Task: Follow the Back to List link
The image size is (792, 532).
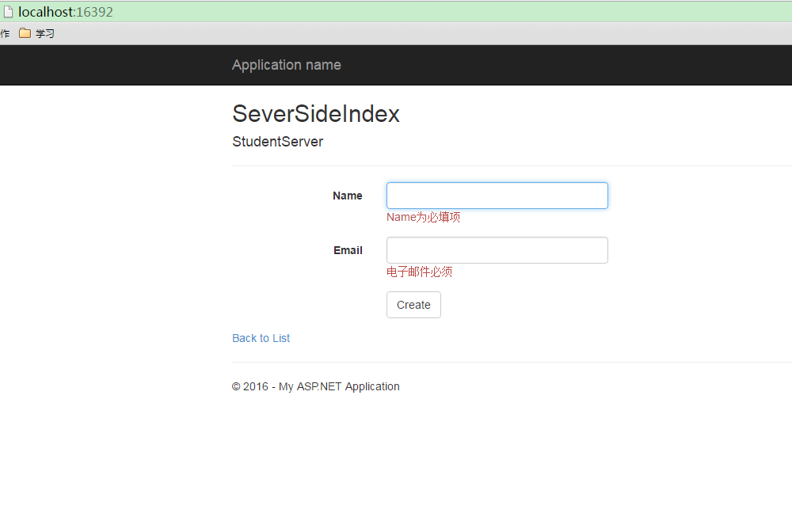Action: click(x=261, y=338)
